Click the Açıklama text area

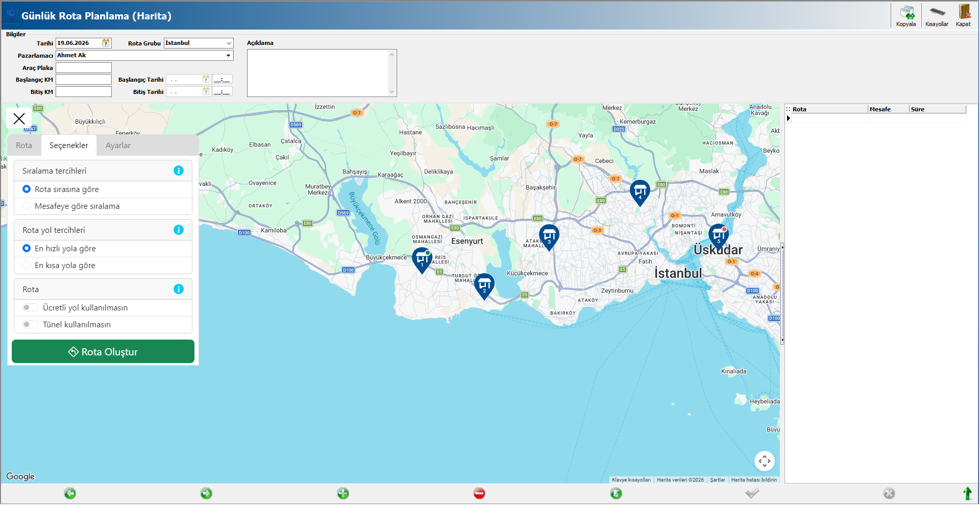pos(318,73)
